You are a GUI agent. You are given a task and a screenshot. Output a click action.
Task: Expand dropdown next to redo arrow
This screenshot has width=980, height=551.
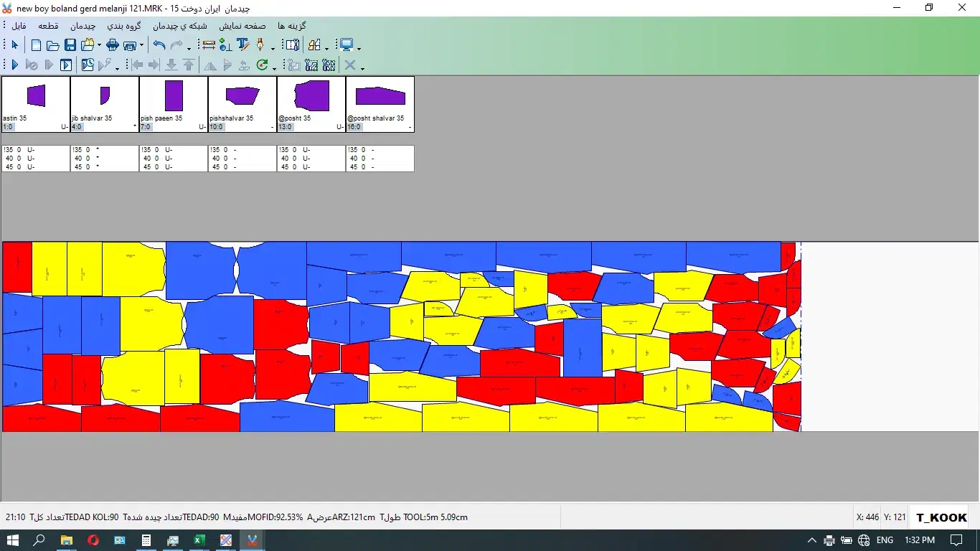click(x=189, y=48)
